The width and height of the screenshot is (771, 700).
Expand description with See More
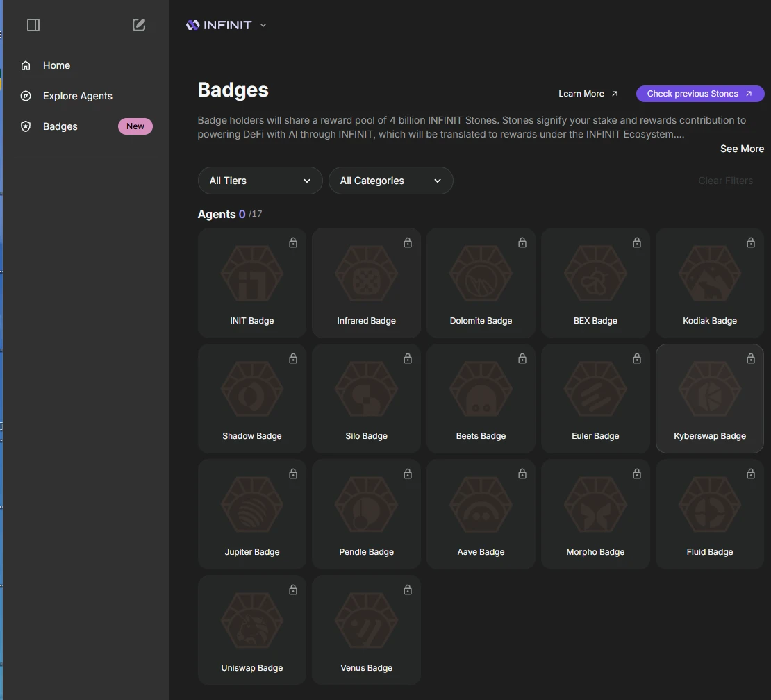742,149
